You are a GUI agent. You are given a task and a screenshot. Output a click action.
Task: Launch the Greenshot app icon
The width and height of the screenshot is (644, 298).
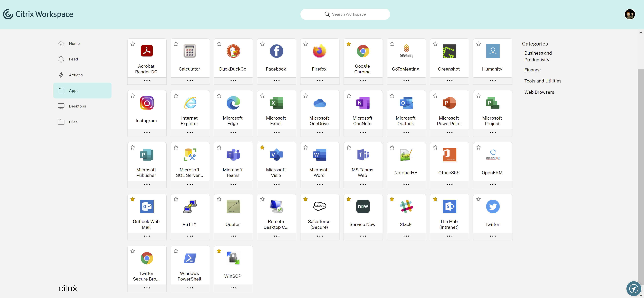click(449, 51)
